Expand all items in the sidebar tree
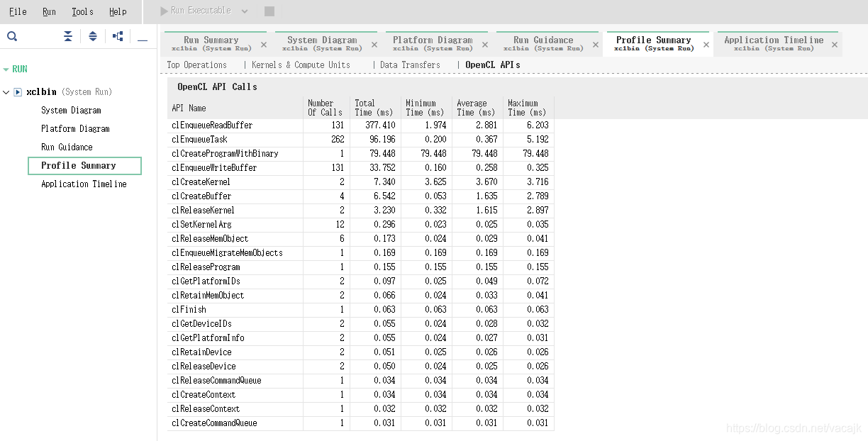The image size is (868, 441). [x=93, y=36]
